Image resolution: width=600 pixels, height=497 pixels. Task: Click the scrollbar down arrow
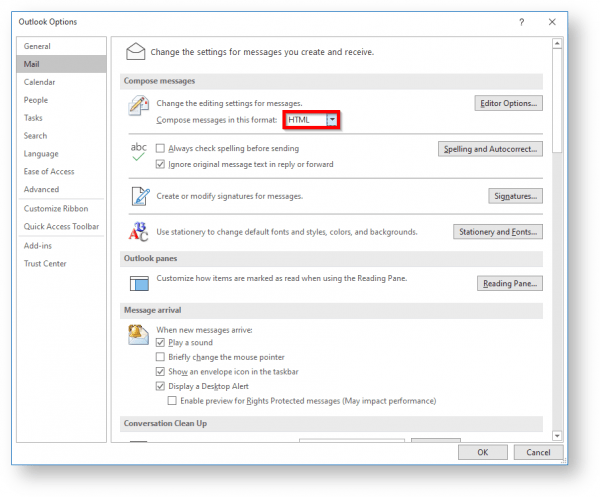tap(557, 435)
